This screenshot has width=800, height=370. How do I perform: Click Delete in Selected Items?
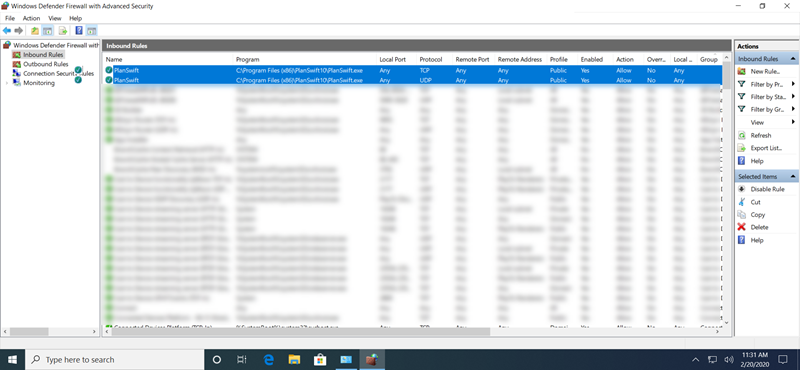[x=759, y=227]
